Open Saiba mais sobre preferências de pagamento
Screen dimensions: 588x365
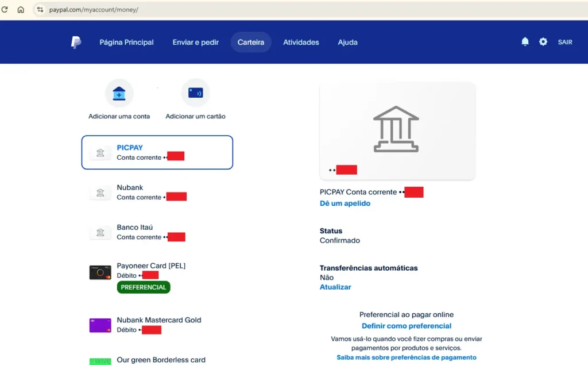tap(407, 358)
